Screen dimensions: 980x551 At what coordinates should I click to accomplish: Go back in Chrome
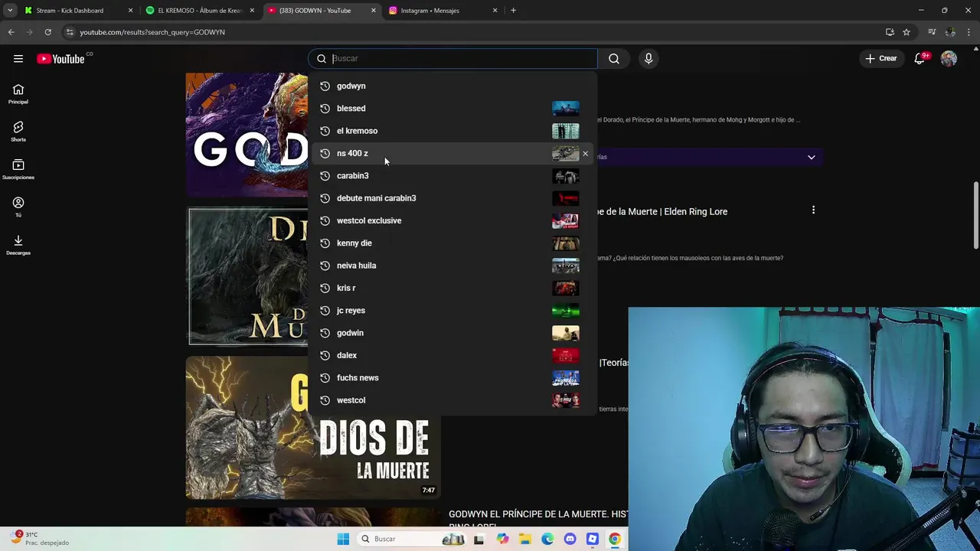11,32
